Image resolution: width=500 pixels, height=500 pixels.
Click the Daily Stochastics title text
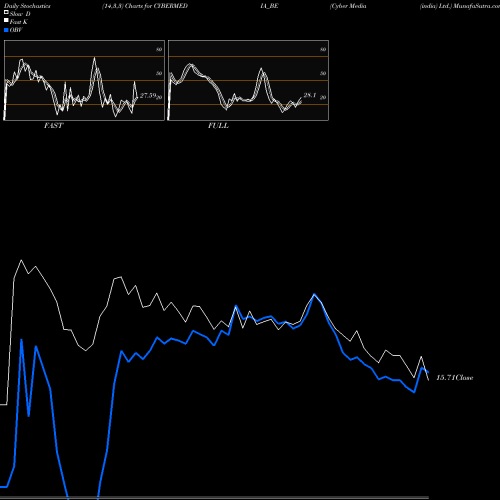tap(27, 6)
